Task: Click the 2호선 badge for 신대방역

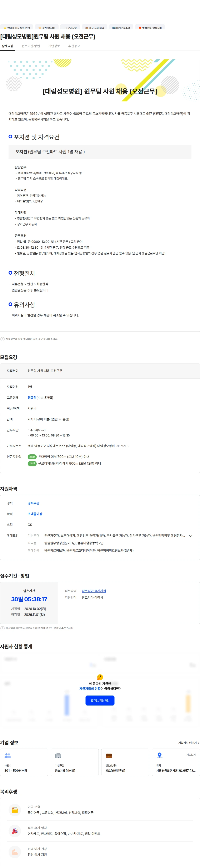Action: coord(32,457)
